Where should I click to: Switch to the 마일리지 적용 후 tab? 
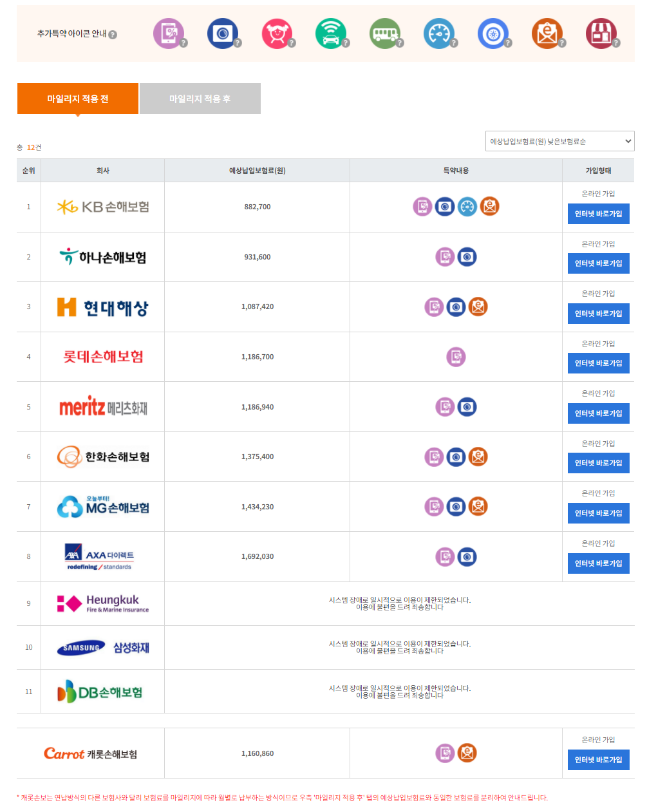[x=200, y=99]
